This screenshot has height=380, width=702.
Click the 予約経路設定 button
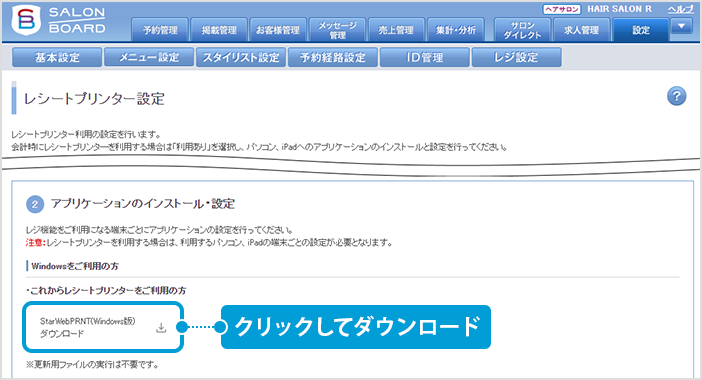333,57
